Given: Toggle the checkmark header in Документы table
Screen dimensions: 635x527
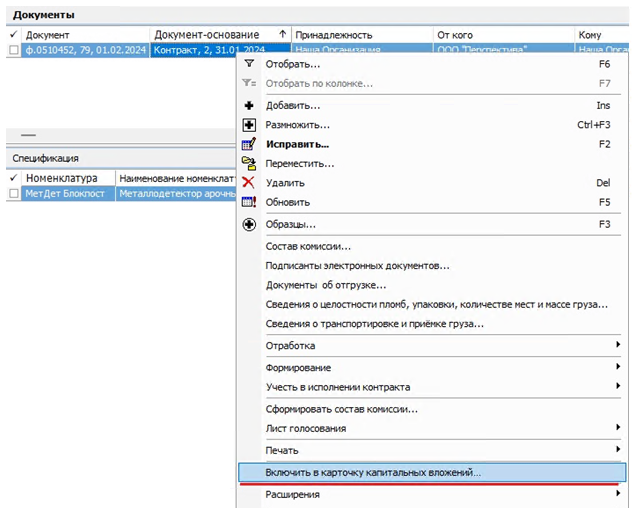Looking at the screenshot, I should [x=13, y=35].
